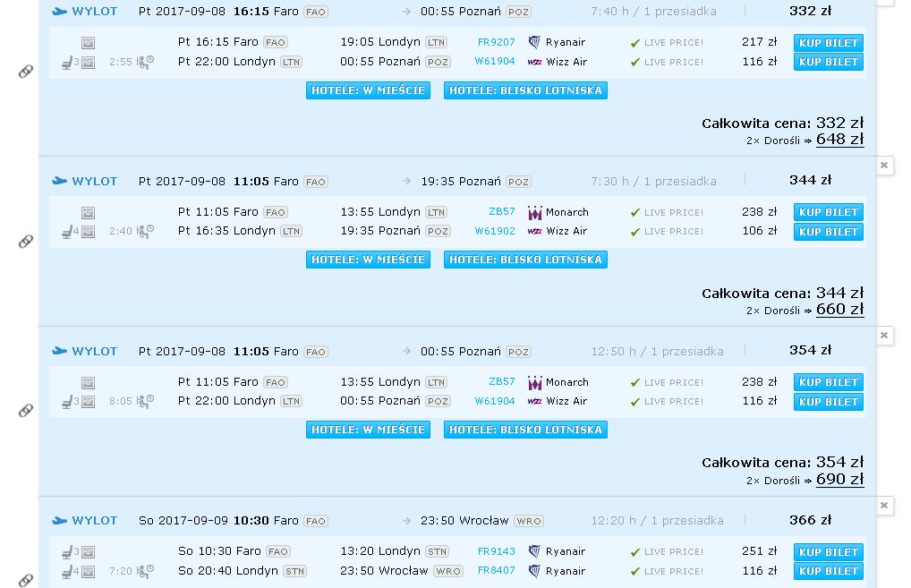Click 690 zł two-adults price link
The height and width of the screenshot is (588, 911).
coord(839,480)
